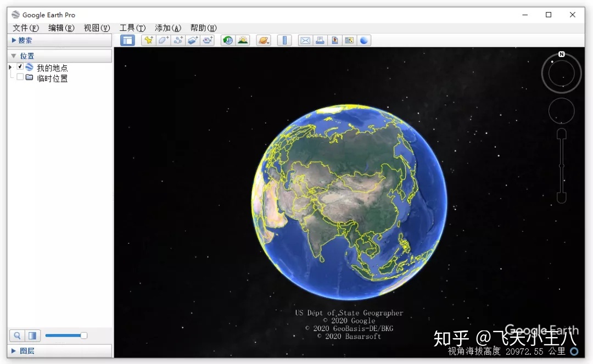
Task: Toggle the 我的地点 checkbox
Action: [x=20, y=66]
